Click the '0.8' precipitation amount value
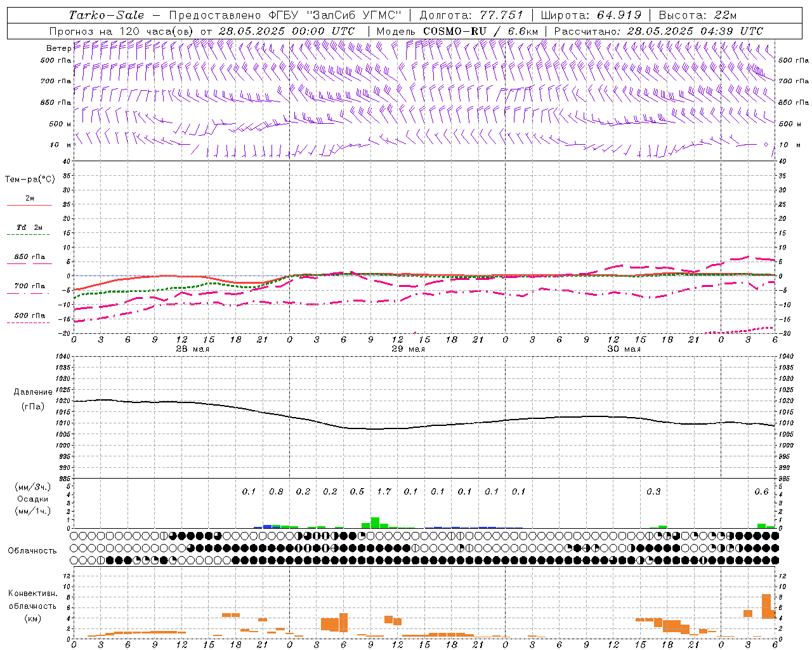The height and width of the screenshot is (650, 812). pyautogui.click(x=276, y=491)
